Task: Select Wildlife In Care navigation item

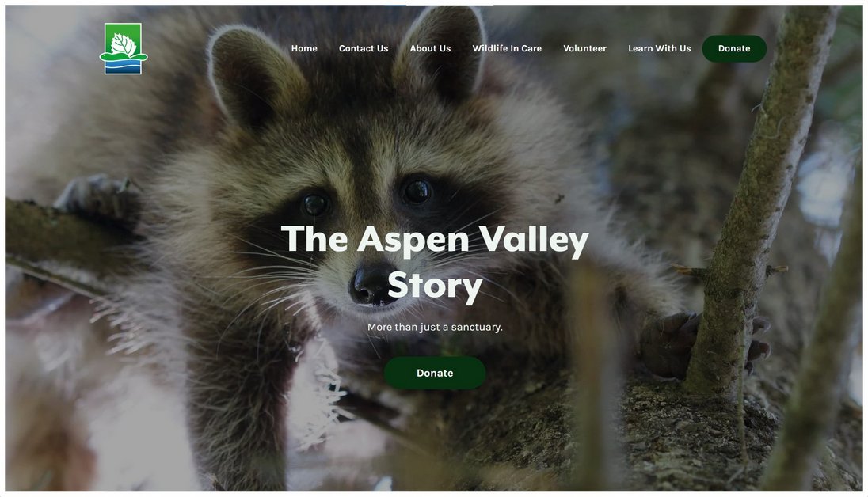Action: click(x=507, y=49)
